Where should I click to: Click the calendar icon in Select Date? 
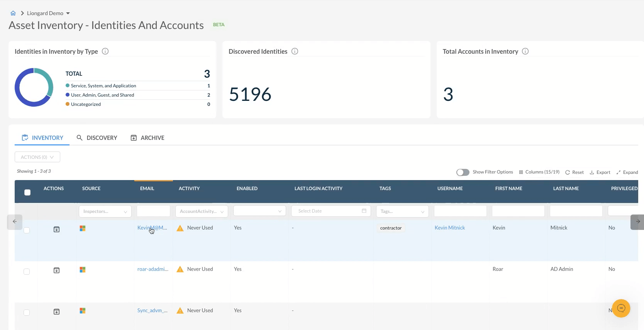(364, 211)
